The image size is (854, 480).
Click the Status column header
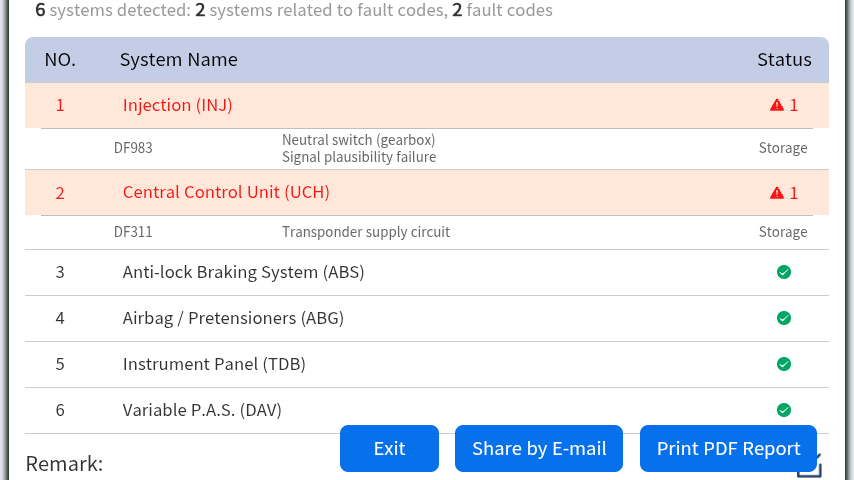(x=784, y=60)
